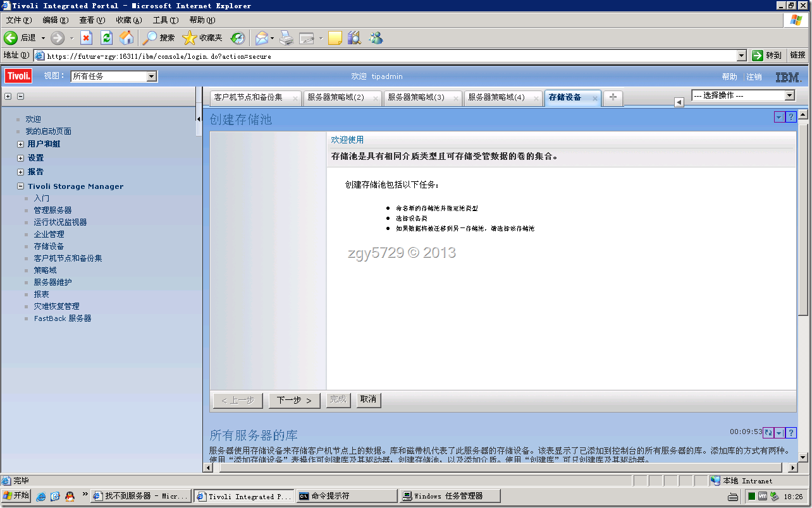Screen dimensions: 812x508
Task: Click the Messenger people icon in toolbar
Action: 376,38
